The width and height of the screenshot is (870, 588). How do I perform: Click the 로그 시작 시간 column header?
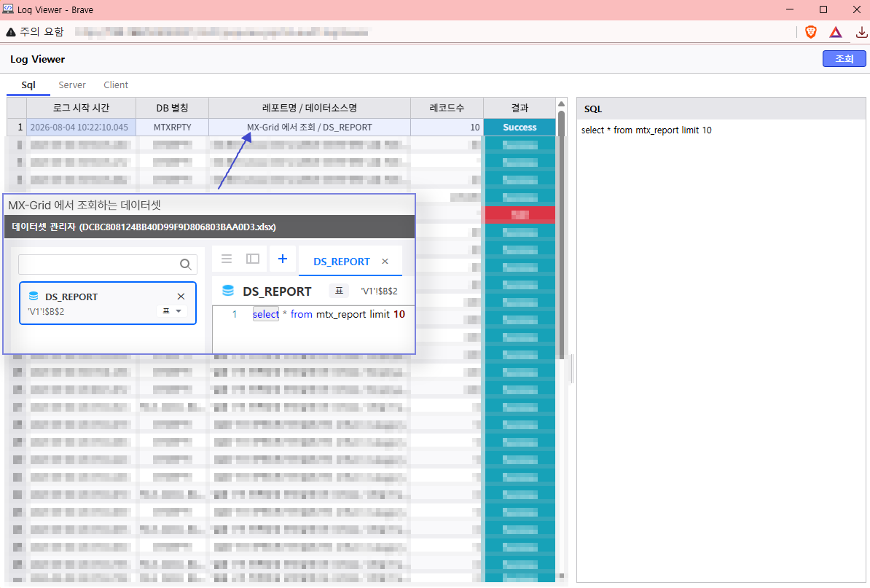point(81,108)
